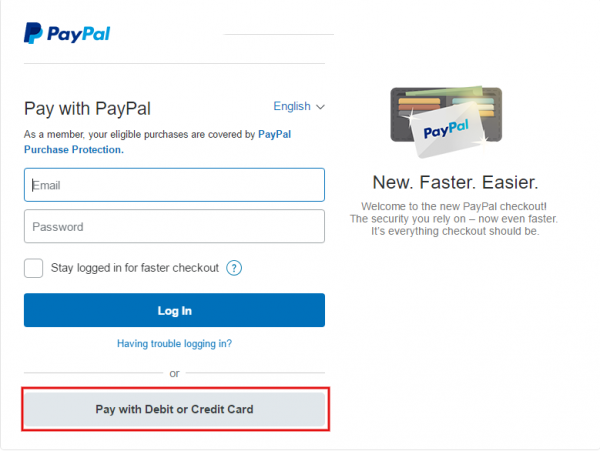The image size is (600, 451).
Task: Click the Pay with PayPal heading
Action: [88, 109]
